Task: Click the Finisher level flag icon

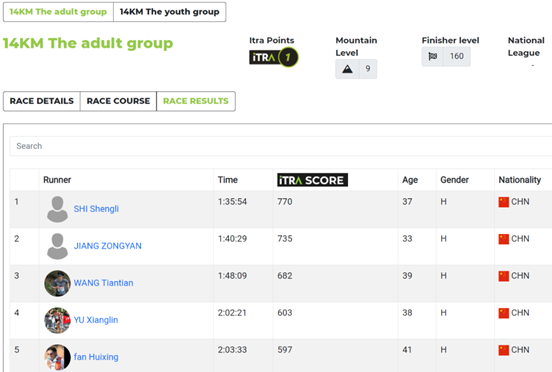Action: coord(433,56)
